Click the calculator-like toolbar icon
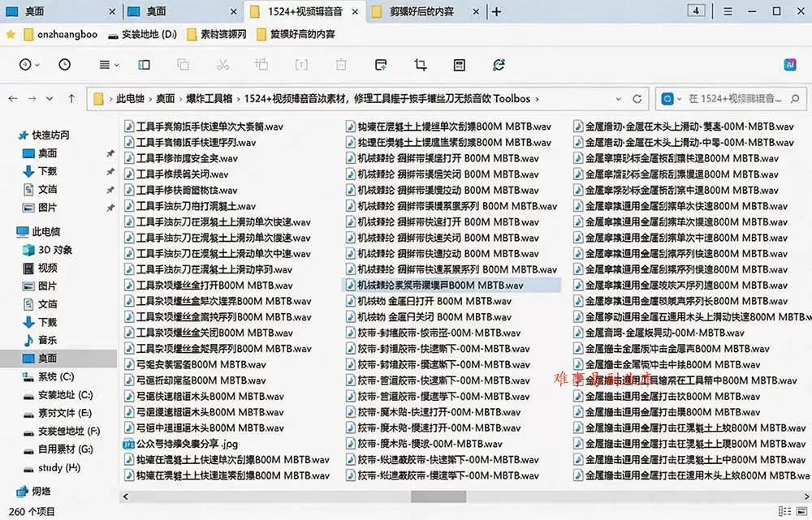The height and width of the screenshot is (520, 812). (460, 65)
